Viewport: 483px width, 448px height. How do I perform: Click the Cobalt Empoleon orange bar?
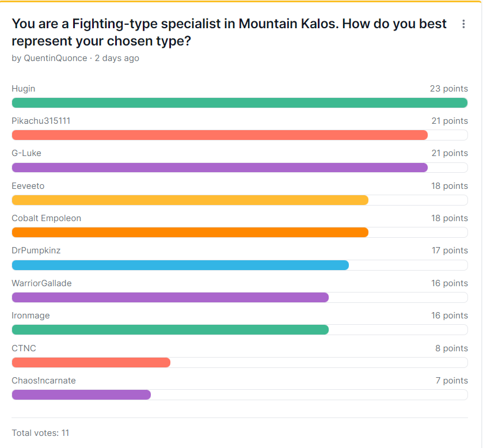(190, 232)
